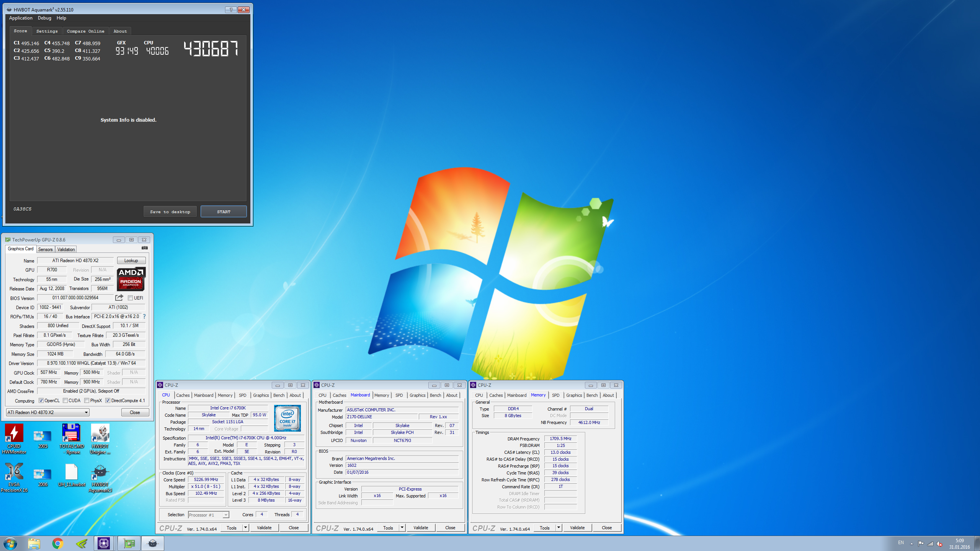Open the 2006 desktop shortcut

(42, 477)
